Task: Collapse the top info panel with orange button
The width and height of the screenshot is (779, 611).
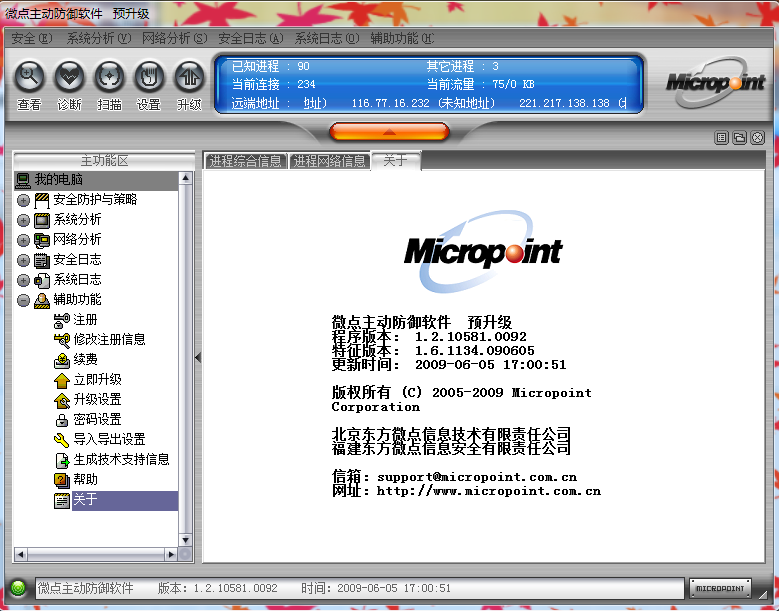Action: pyautogui.click(x=389, y=132)
